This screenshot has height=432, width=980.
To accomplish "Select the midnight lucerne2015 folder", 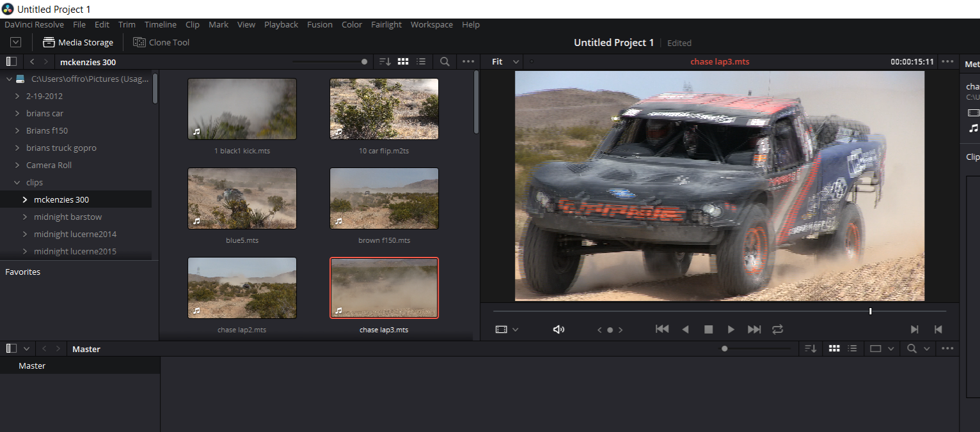I will 76,251.
